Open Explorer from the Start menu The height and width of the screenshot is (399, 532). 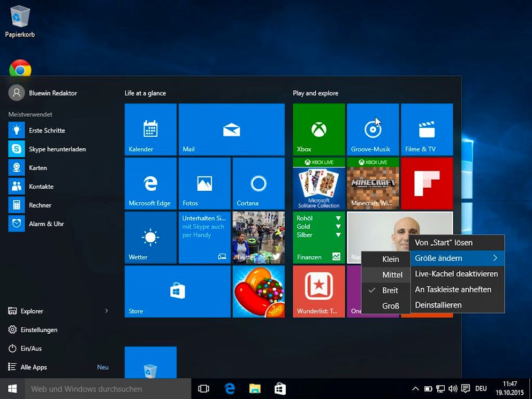(x=26, y=311)
